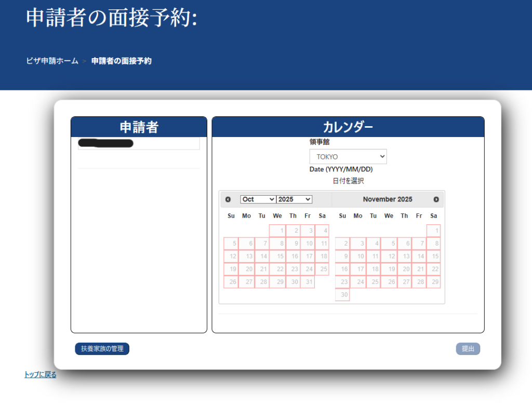Expand the 領事館 TOKYO dropdown

pyautogui.click(x=348, y=157)
